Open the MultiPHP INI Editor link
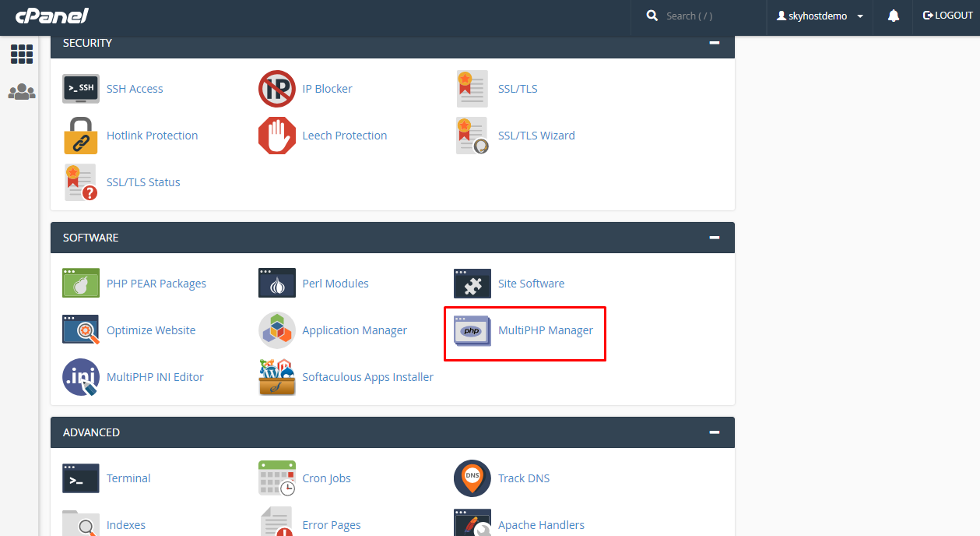 coord(155,377)
